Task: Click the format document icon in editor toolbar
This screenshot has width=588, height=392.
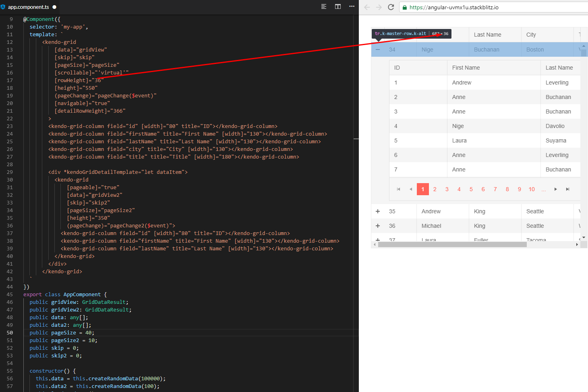Action: 323,6
